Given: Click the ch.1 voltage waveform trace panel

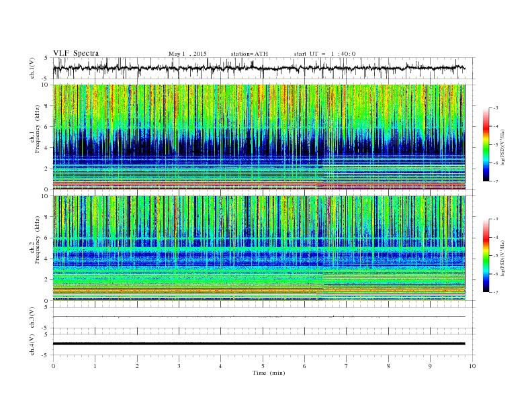Looking at the screenshot, I should pos(264,68).
